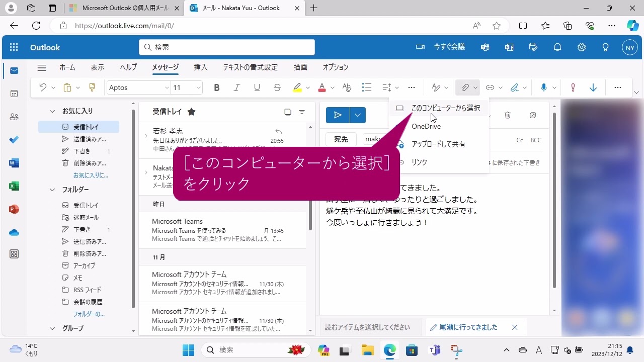Open To Do checkmark app icon
This screenshot has width=644, height=362.
tap(14, 140)
